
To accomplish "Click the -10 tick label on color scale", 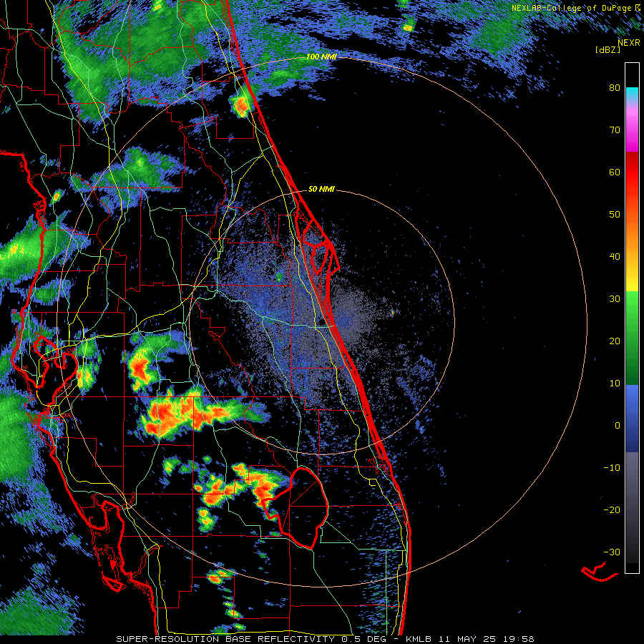I will (612, 468).
